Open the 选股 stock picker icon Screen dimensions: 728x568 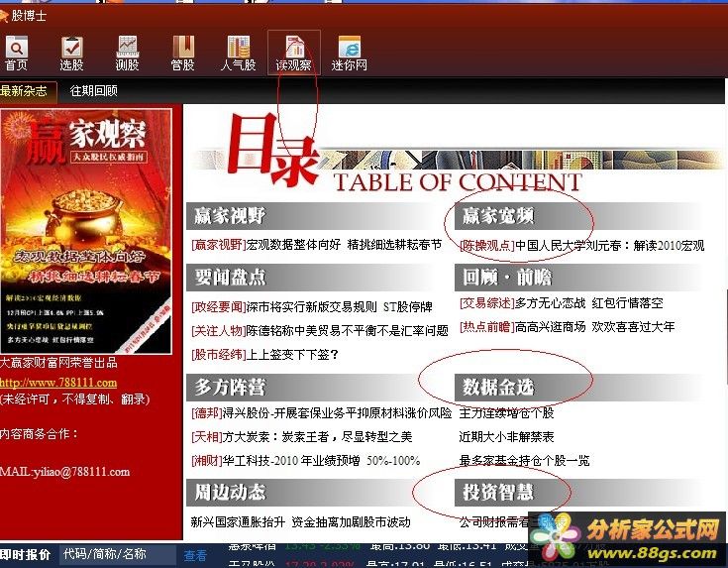pyautogui.click(x=71, y=53)
